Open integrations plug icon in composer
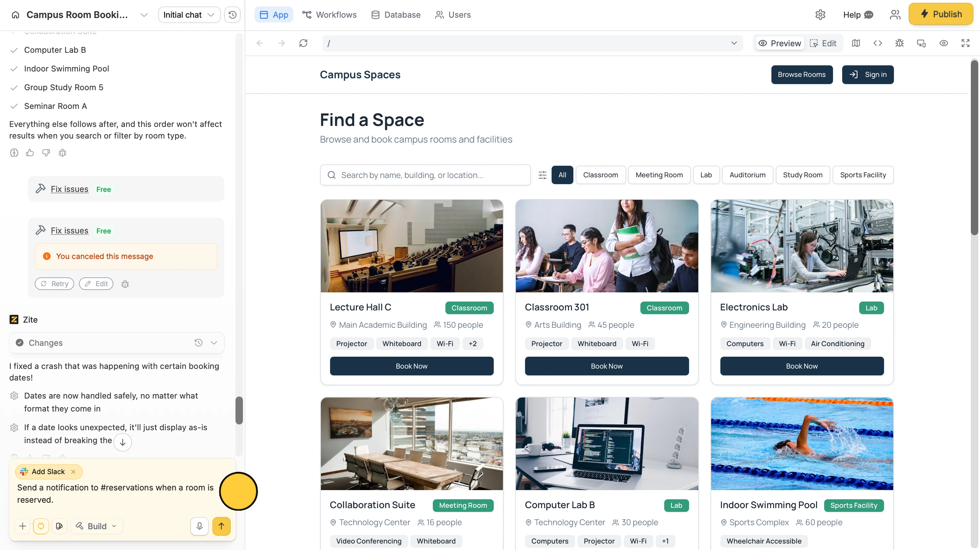This screenshot has height=550, width=980. tap(41, 527)
